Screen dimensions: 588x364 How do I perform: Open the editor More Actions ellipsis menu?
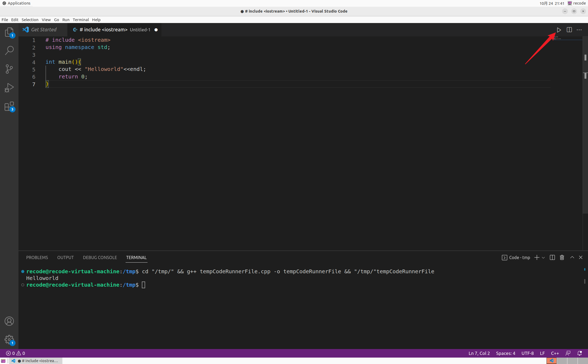pos(579,30)
